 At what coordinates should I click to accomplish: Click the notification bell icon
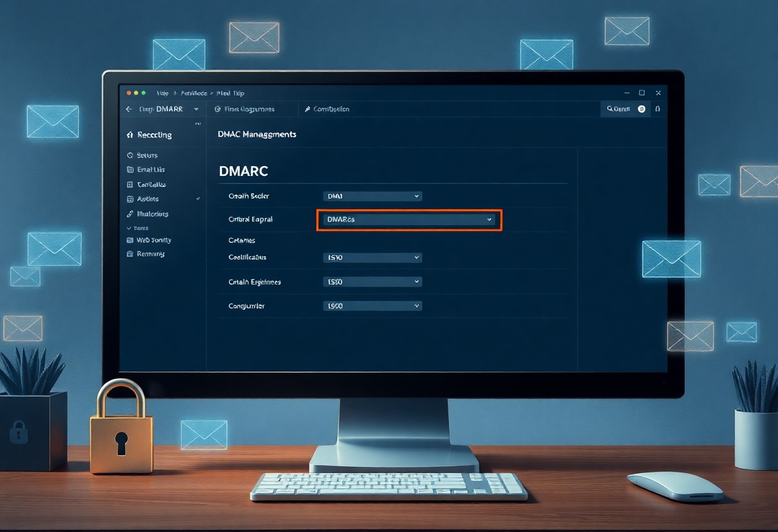click(x=658, y=109)
